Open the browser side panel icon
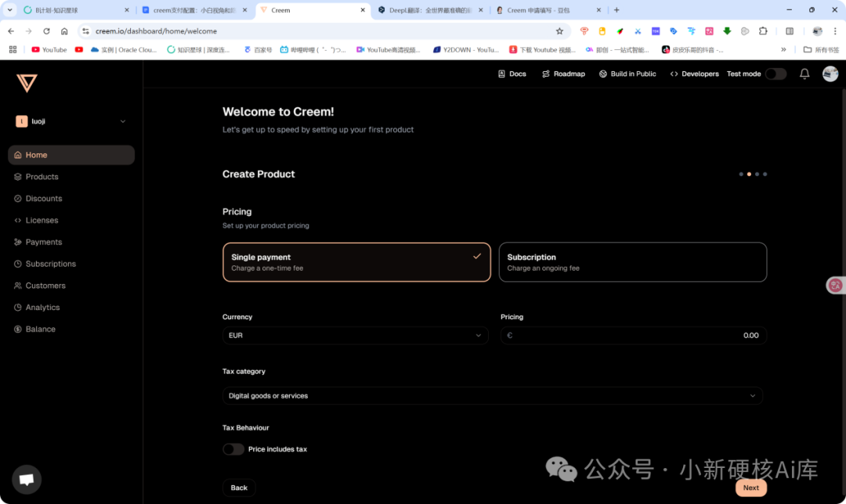This screenshot has width=846, height=504. pyautogui.click(x=790, y=31)
